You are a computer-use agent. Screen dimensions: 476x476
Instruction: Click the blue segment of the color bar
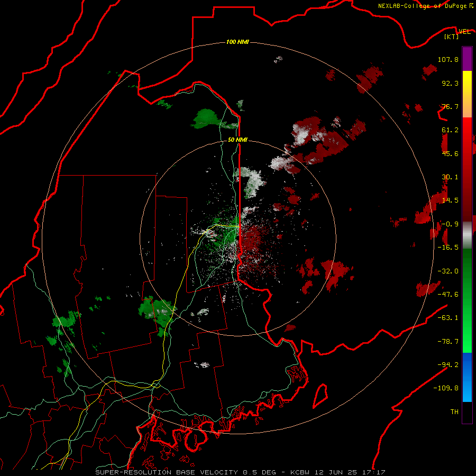[467, 377]
